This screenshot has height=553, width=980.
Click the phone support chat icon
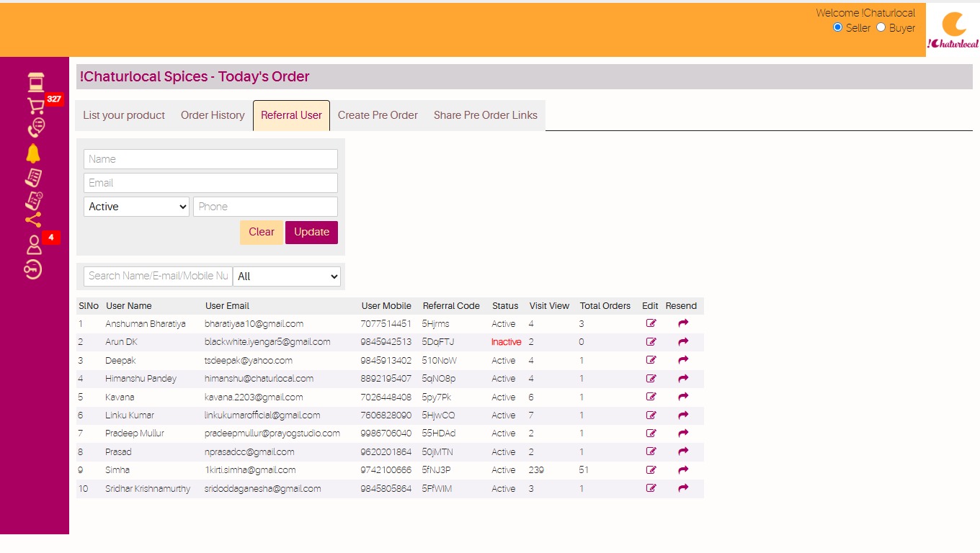35,128
